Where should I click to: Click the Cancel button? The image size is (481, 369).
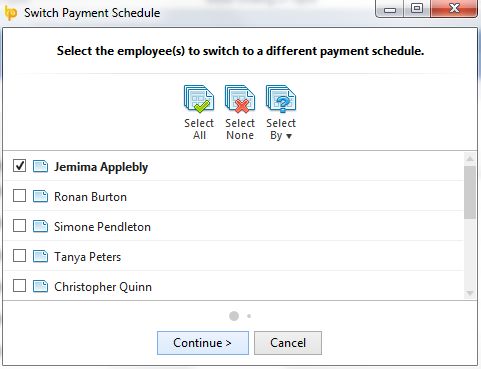(288, 343)
